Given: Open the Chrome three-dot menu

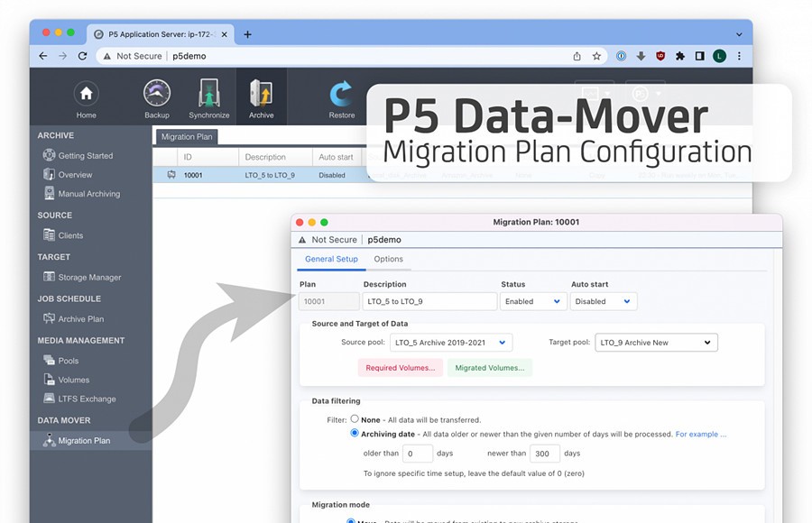Looking at the screenshot, I should click(x=739, y=56).
